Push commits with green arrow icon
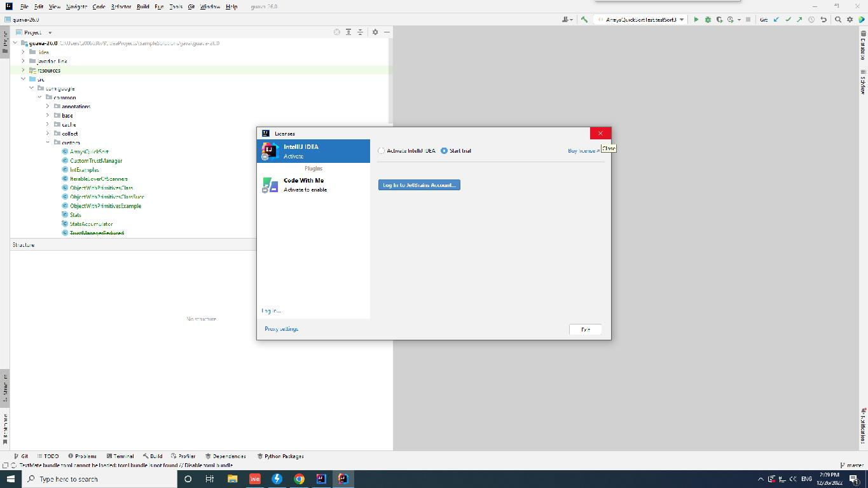Image resolution: width=868 pixels, height=488 pixels. pos(799,20)
